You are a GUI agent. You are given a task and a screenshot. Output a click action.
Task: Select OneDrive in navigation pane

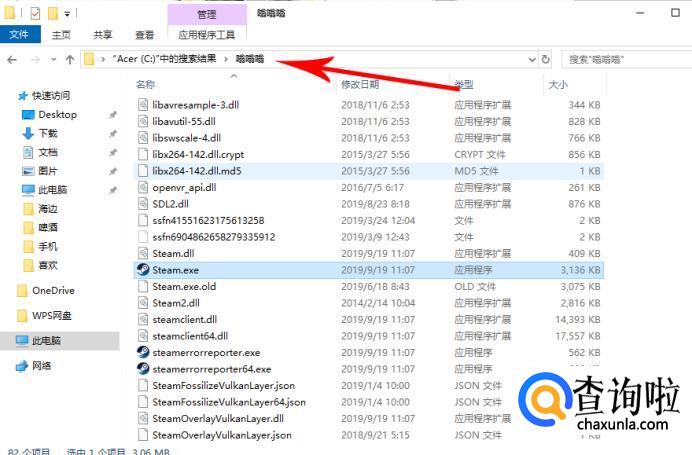(x=46, y=290)
